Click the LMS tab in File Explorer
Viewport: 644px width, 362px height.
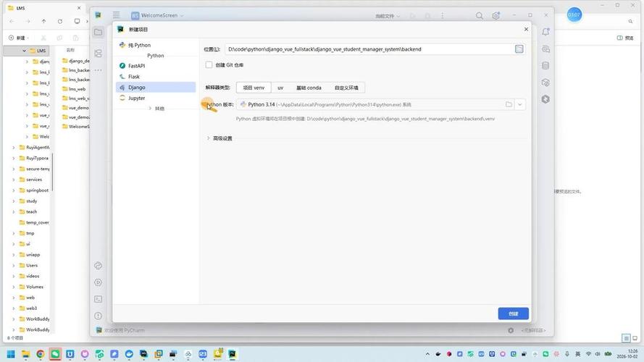[44, 8]
